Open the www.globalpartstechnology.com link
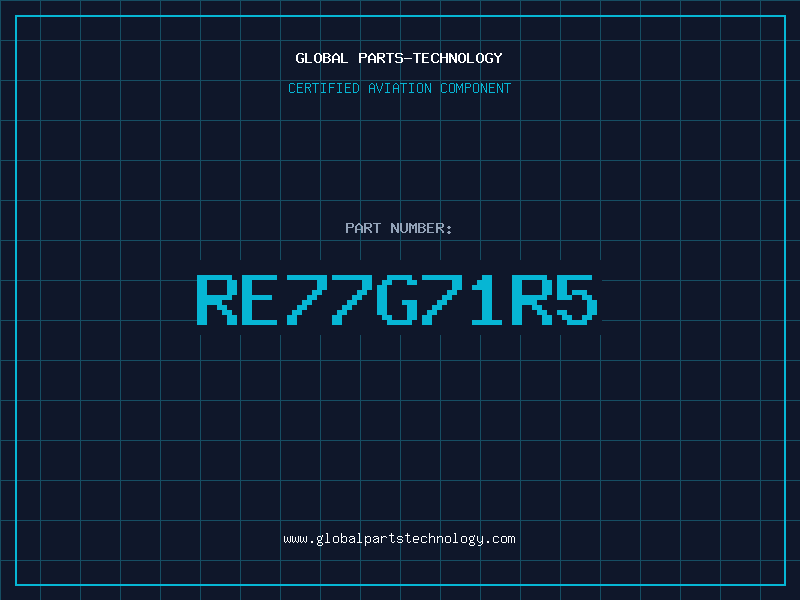The width and height of the screenshot is (800, 600). [399, 539]
